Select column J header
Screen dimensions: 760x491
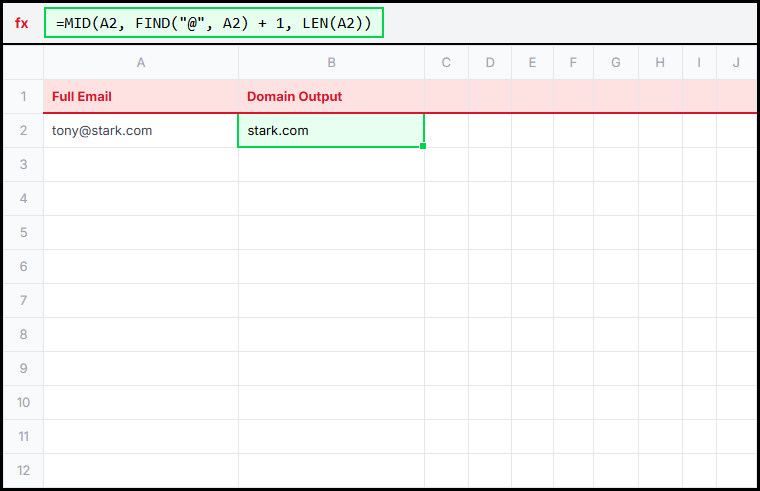736,63
